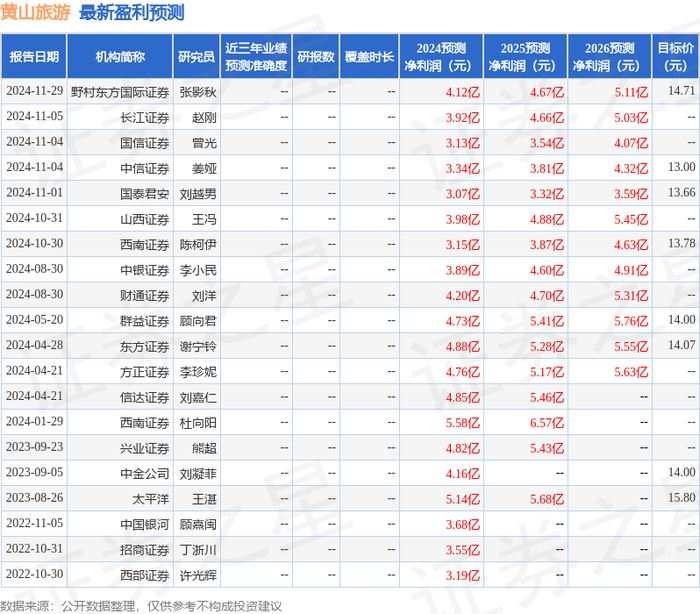Select the date cell 2024-05-20
The image size is (700, 614).
34,320
